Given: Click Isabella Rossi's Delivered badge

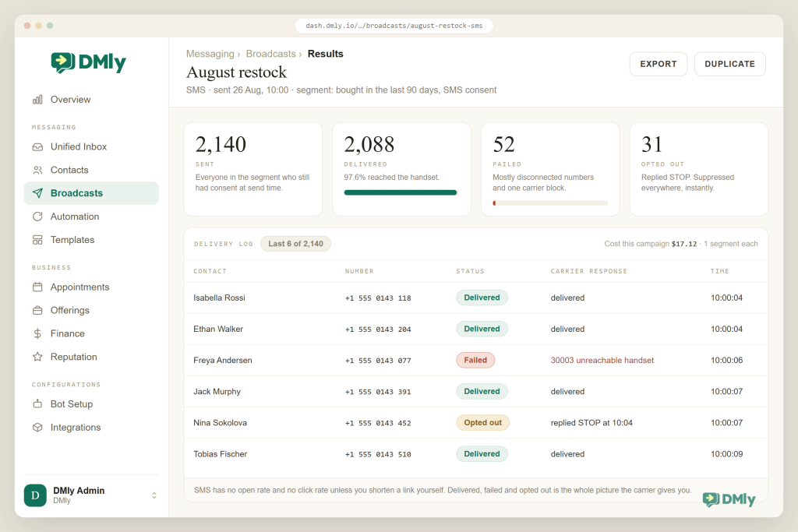Looking at the screenshot, I should point(482,298).
